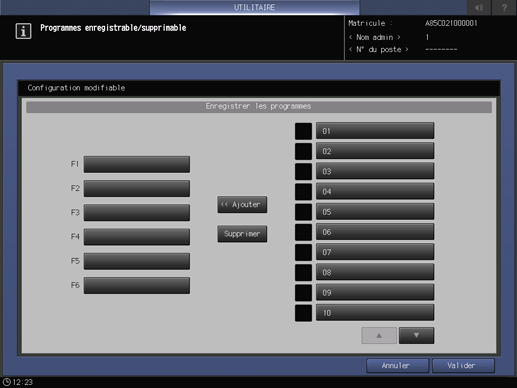Screen dimensions: 517x388
Task: Click the Supprimer button
Action: coord(242,234)
